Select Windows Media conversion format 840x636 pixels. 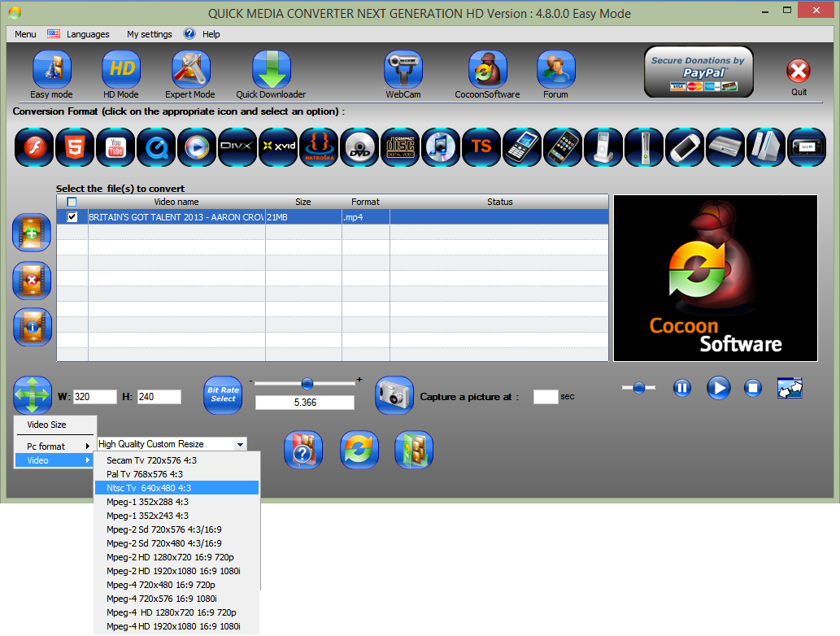tap(197, 147)
